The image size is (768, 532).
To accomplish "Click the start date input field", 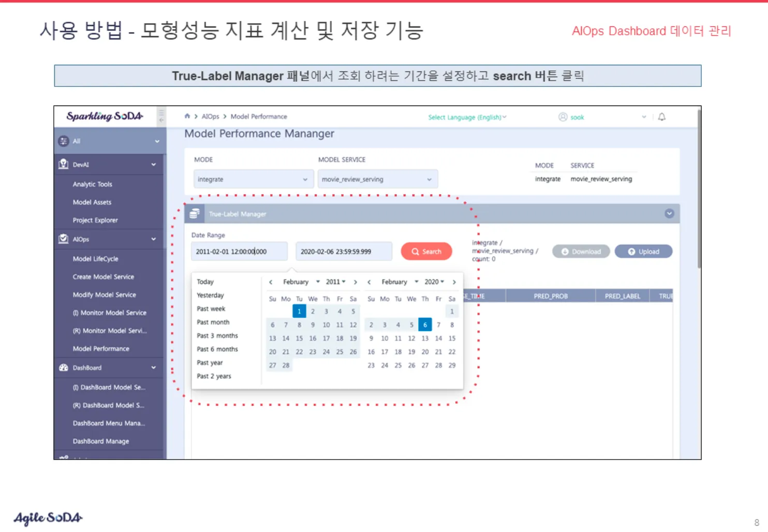I will pos(239,252).
